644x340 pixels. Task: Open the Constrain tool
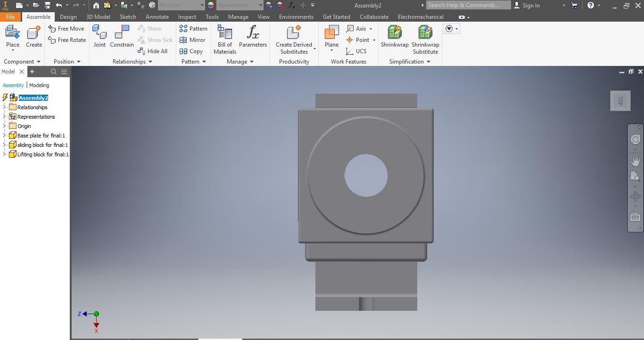pos(122,36)
